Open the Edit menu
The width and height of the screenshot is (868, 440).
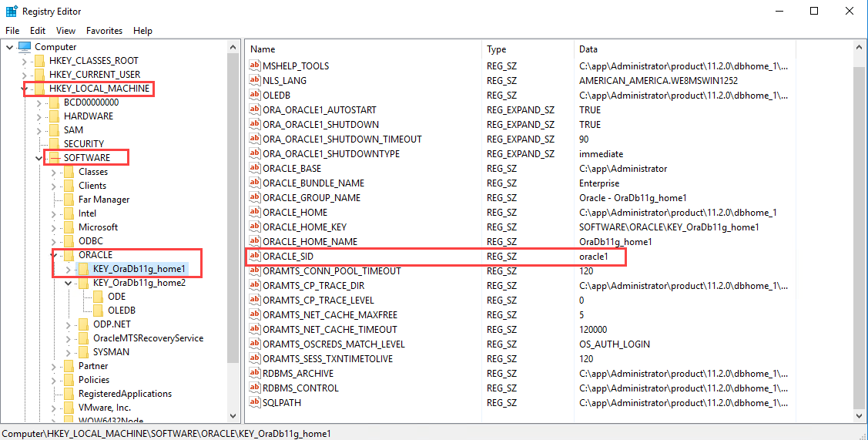pos(38,31)
